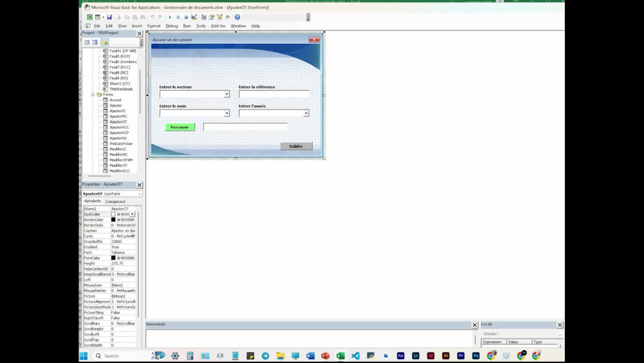Click the Break pause icon
644x363 pixels.
click(x=178, y=17)
